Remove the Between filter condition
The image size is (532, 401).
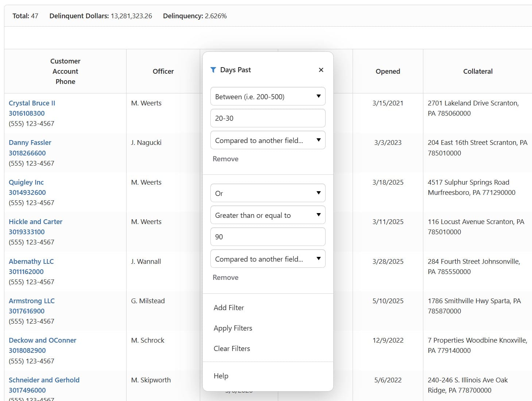[x=225, y=159]
